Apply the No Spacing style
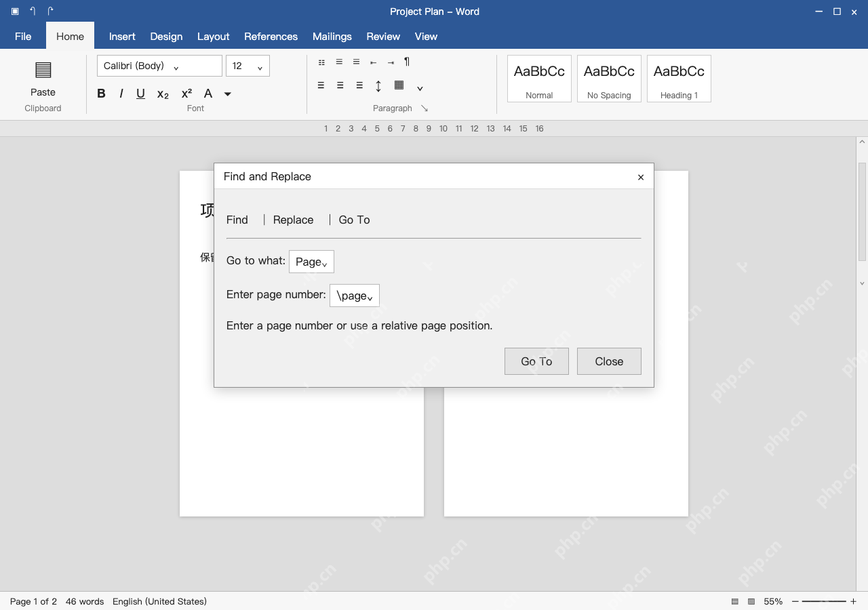Screen dimensions: 868x610 (x=609, y=79)
